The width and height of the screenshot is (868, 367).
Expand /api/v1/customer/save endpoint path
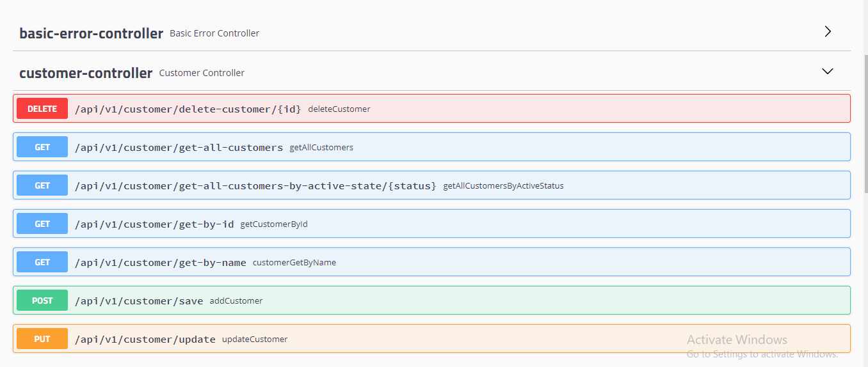click(139, 301)
